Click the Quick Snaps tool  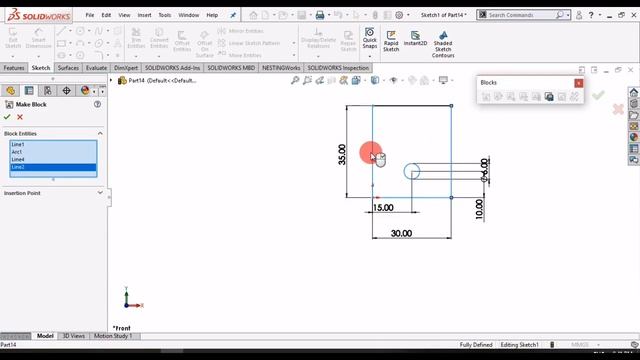coord(369,38)
